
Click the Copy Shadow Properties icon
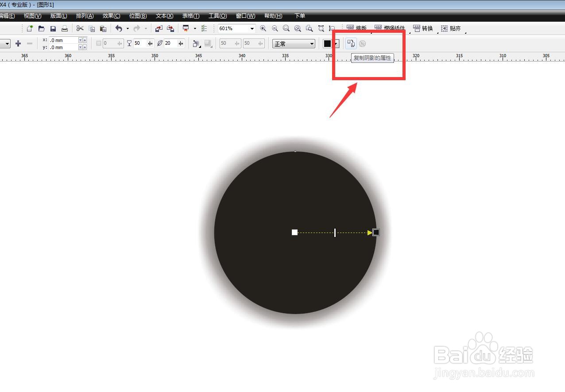[x=351, y=43]
